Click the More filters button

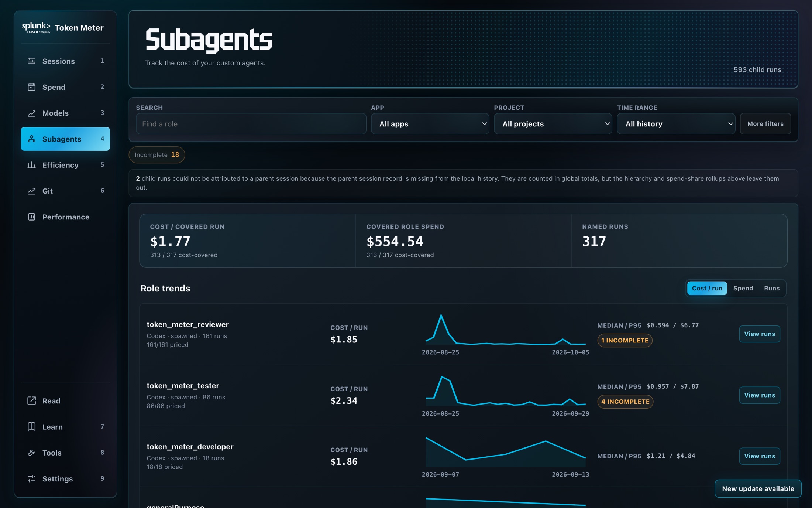pyautogui.click(x=765, y=124)
